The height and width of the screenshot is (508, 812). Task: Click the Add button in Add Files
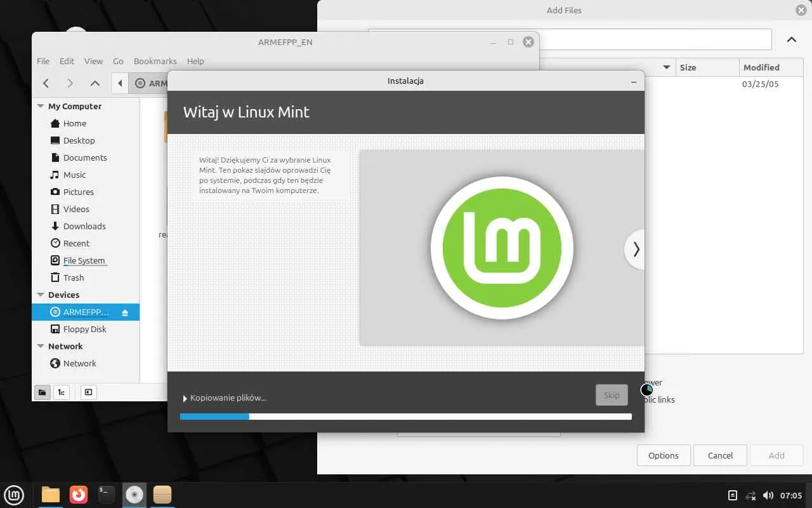(776, 455)
